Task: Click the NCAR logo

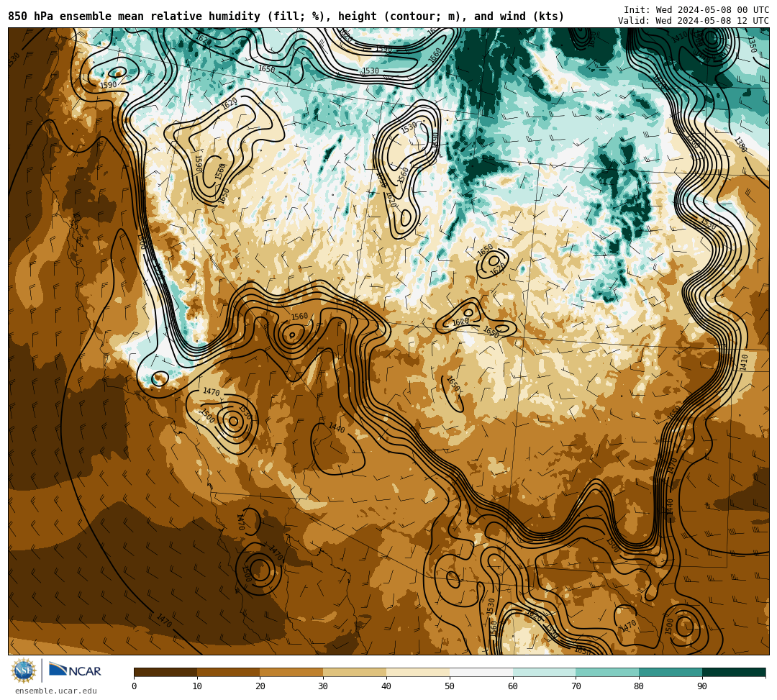Action: [75, 671]
